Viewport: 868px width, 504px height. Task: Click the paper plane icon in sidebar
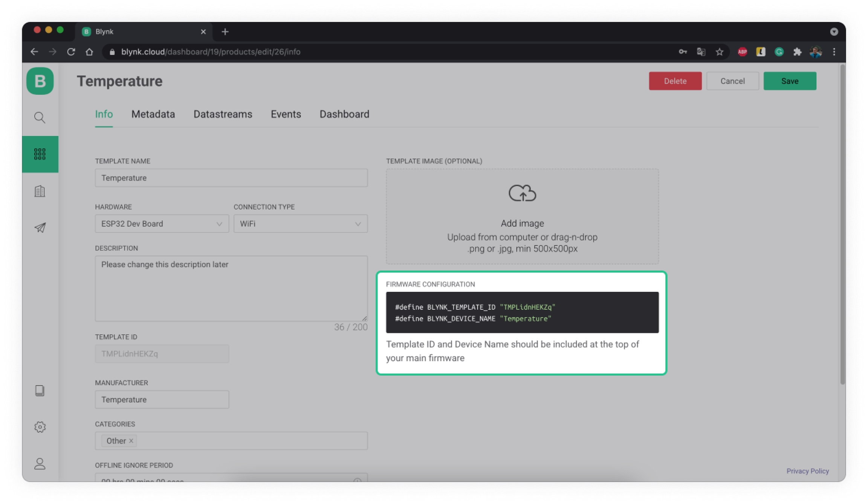point(40,228)
